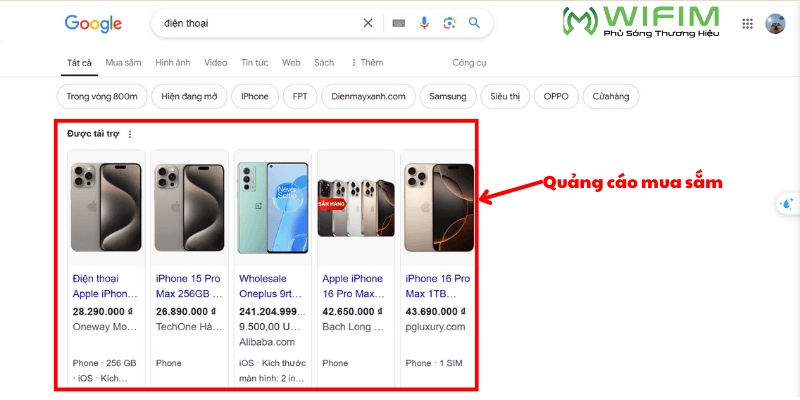Apply the Dienmayxanh.com filter chip
Viewport: 800px width, 400px height.
368,96
